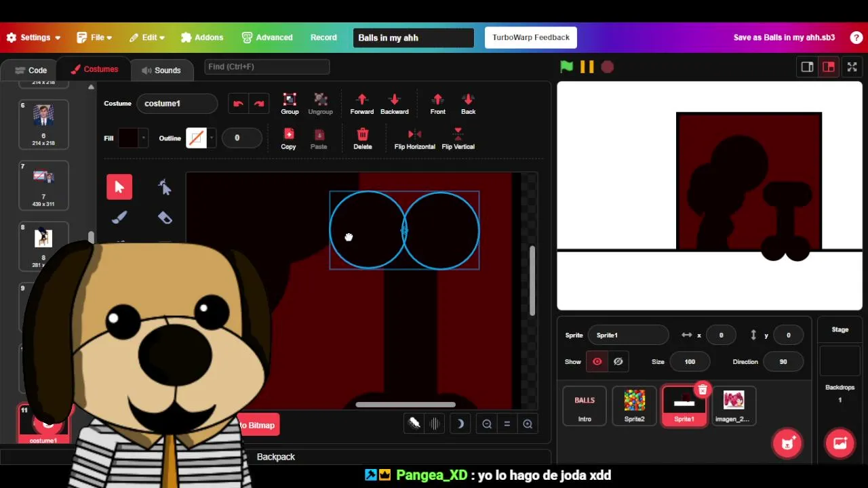Redo the costume edit

point(258,103)
